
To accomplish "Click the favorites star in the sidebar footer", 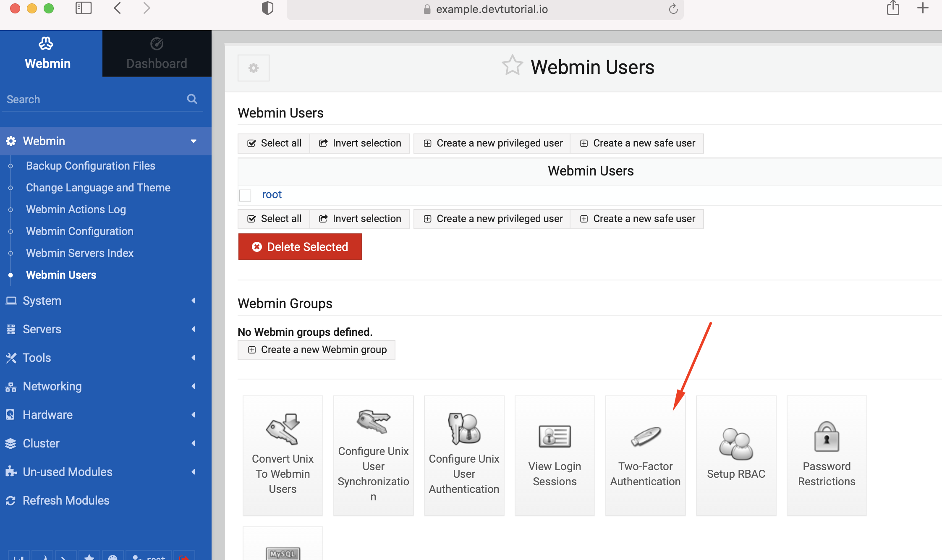I will pos(89,556).
